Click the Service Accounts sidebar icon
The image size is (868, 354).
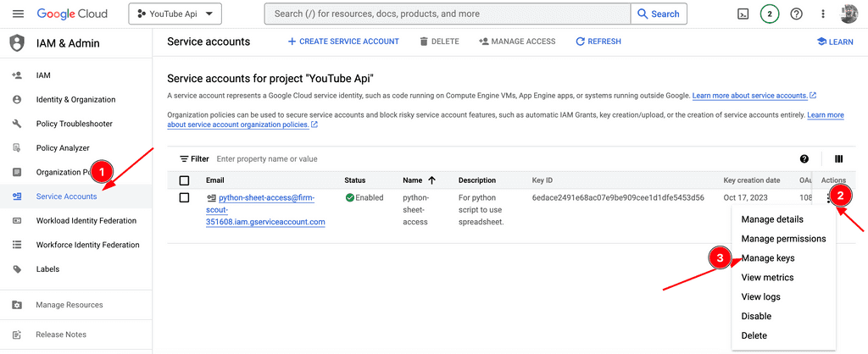coord(17,196)
